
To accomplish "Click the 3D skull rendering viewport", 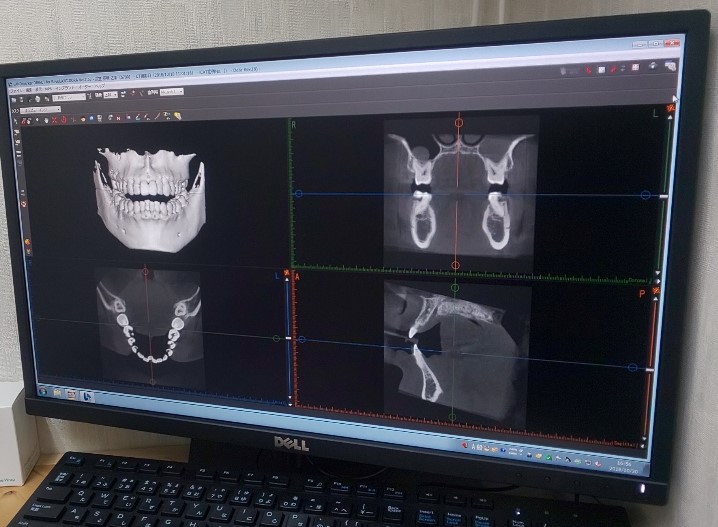I will point(150,195).
